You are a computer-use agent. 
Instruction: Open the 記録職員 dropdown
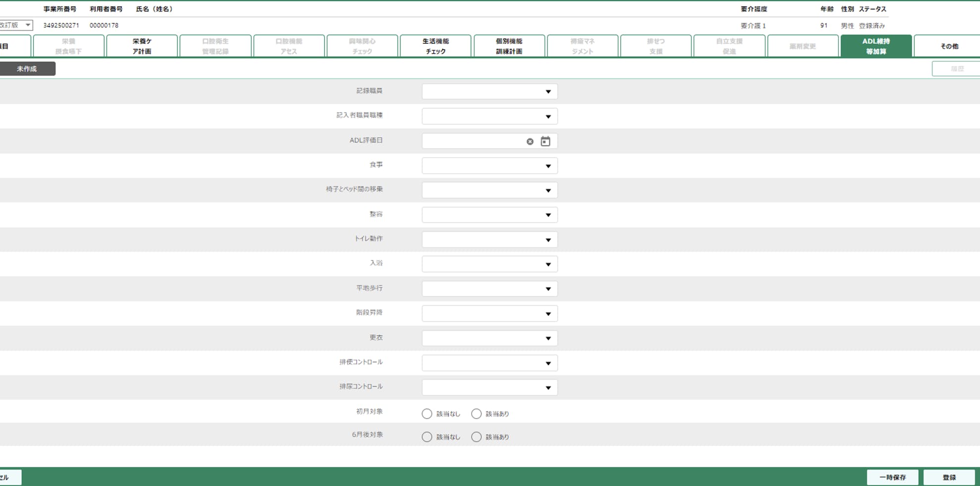point(489,92)
